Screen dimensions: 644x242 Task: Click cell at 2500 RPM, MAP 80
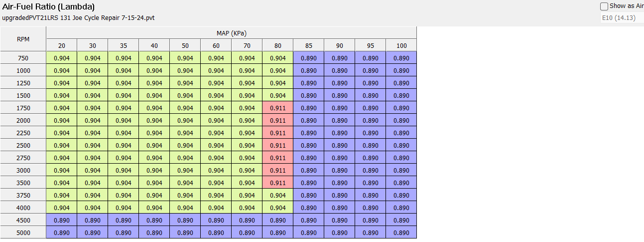[x=278, y=145]
